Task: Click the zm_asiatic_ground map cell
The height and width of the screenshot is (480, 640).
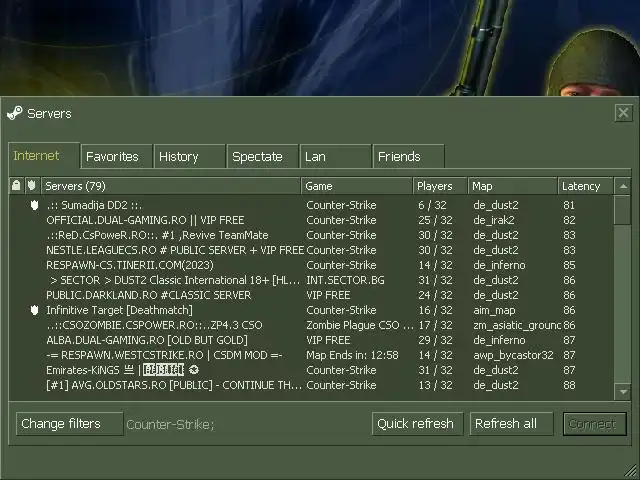Action: pos(517,325)
